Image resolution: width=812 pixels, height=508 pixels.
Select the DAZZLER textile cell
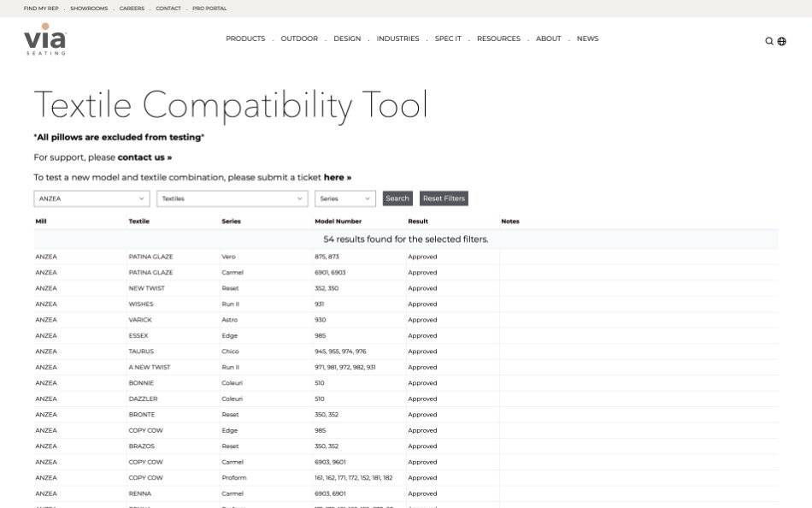tap(143, 399)
